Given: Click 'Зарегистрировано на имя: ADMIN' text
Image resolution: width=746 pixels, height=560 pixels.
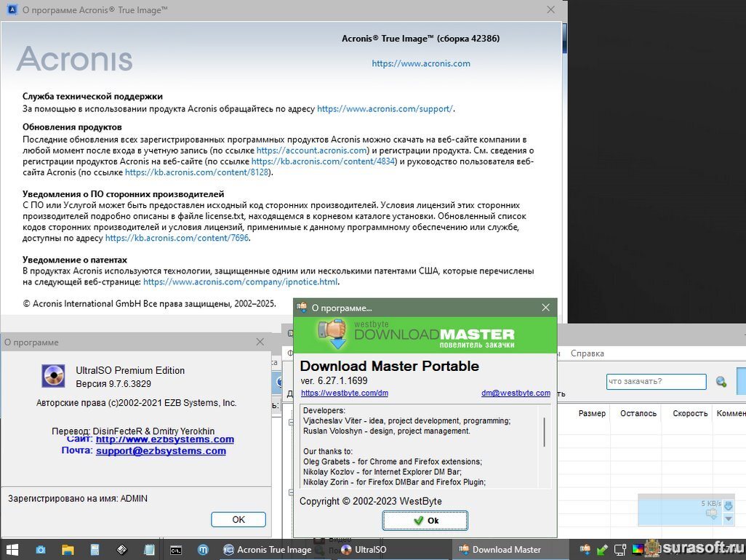Looking at the screenshot, I should click(78, 499).
